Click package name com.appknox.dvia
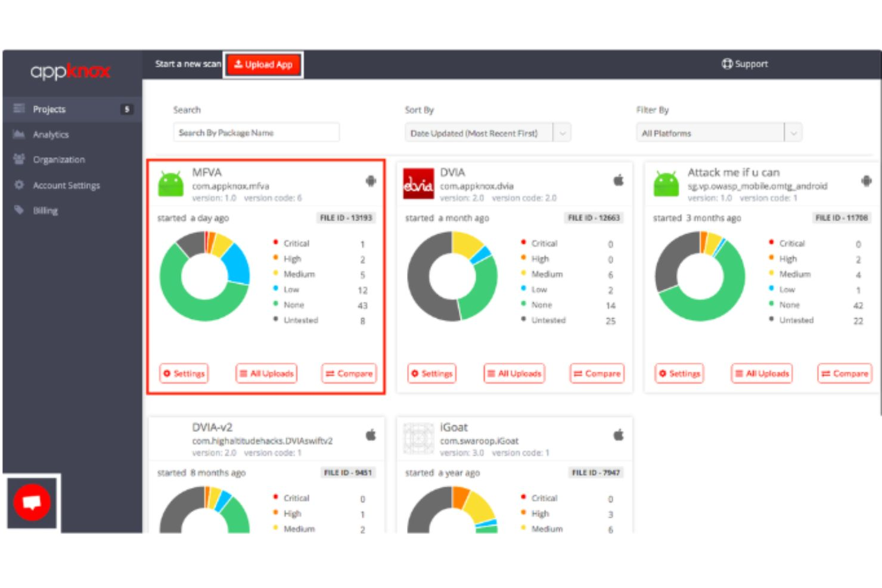Viewport: 882px width, 588px height. pos(477,186)
